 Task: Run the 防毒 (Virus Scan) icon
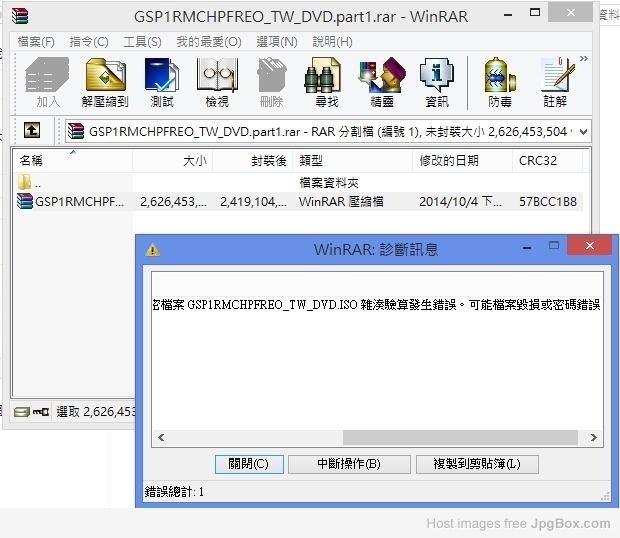[500, 82]
